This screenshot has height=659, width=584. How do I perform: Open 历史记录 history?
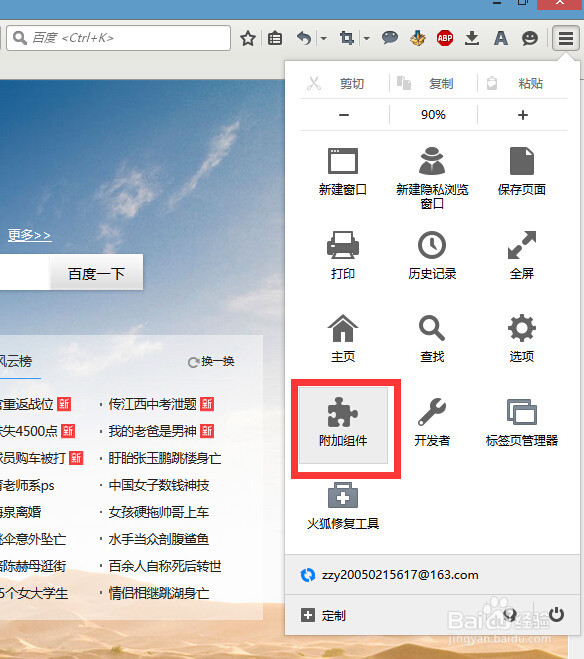coord(432,255)
